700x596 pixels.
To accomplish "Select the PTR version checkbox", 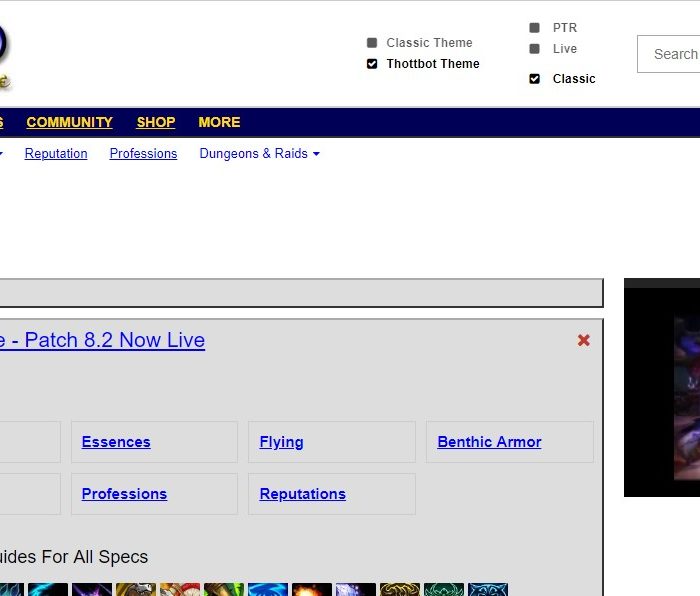I will [x=535, y=28].
